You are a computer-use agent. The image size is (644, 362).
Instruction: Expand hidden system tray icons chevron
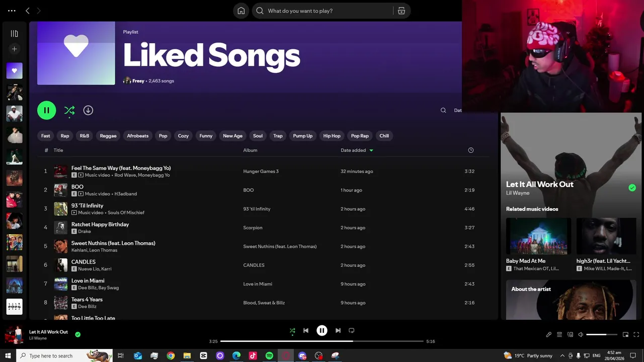tap(562, 355)
